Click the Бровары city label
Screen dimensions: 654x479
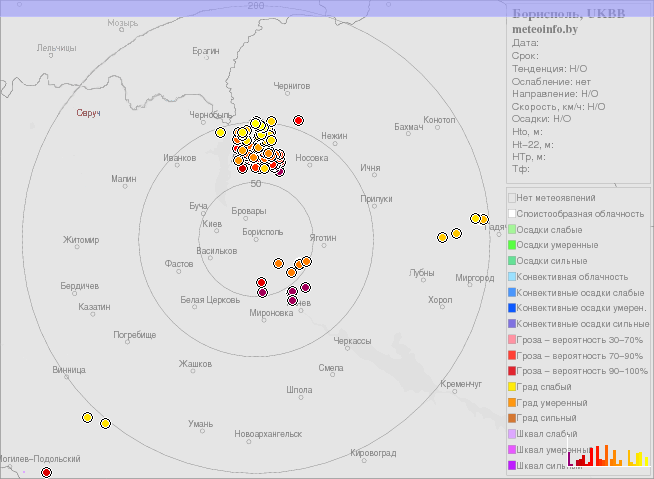tap(249, 211)
